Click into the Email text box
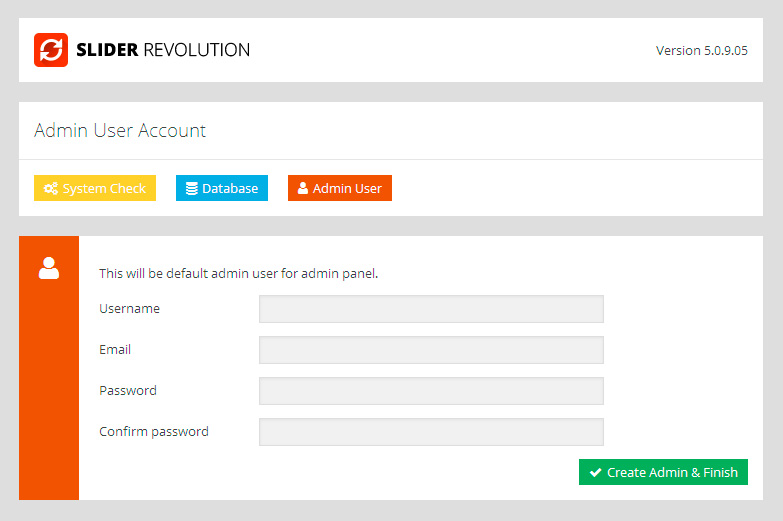This screenshot has height=521, width=783. pyautogui.click(x=431, y=350)
